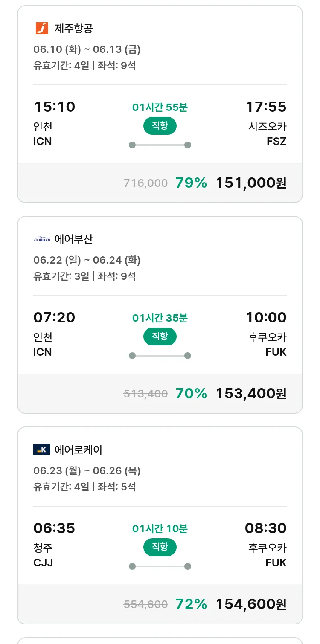Viewport: 320px width, 644px height.
Task: Click the Jeju Air orange logo icon
Action: point(42,29)
